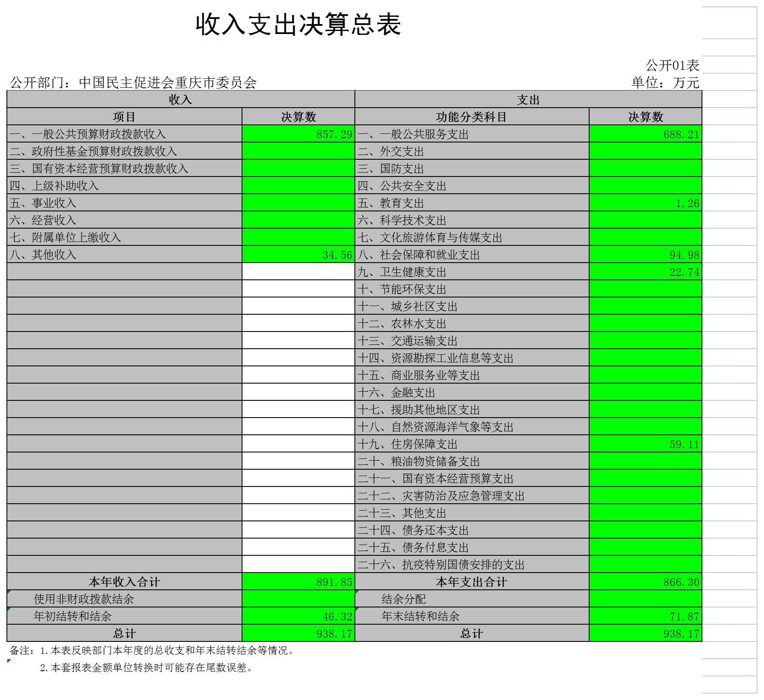Click the 公开部门 department cell

pos(134,82)
